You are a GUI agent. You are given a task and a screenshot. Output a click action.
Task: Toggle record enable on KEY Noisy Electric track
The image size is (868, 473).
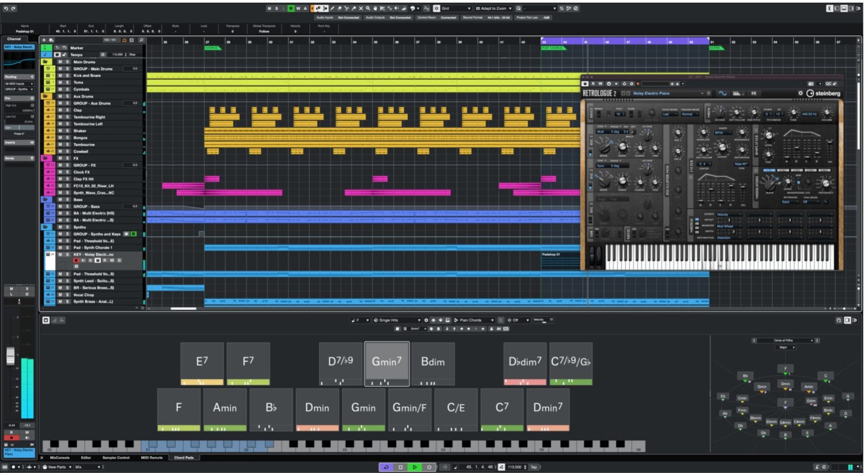[76, 260]
